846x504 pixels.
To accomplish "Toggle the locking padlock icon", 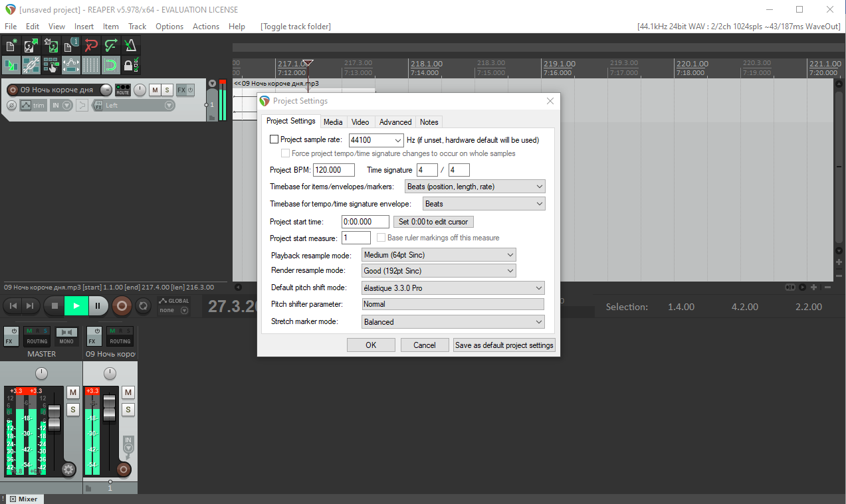I will 131,65.
